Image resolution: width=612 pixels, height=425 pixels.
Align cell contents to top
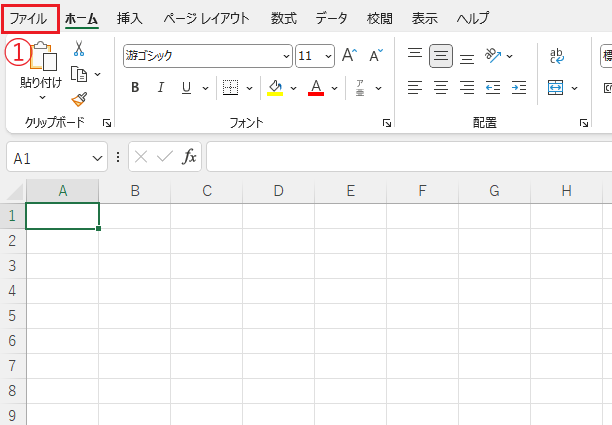pos(415,53)
